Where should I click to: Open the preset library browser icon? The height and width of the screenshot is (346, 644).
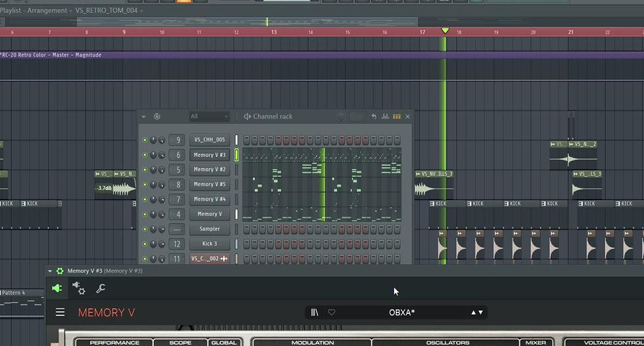coord(315,313)
